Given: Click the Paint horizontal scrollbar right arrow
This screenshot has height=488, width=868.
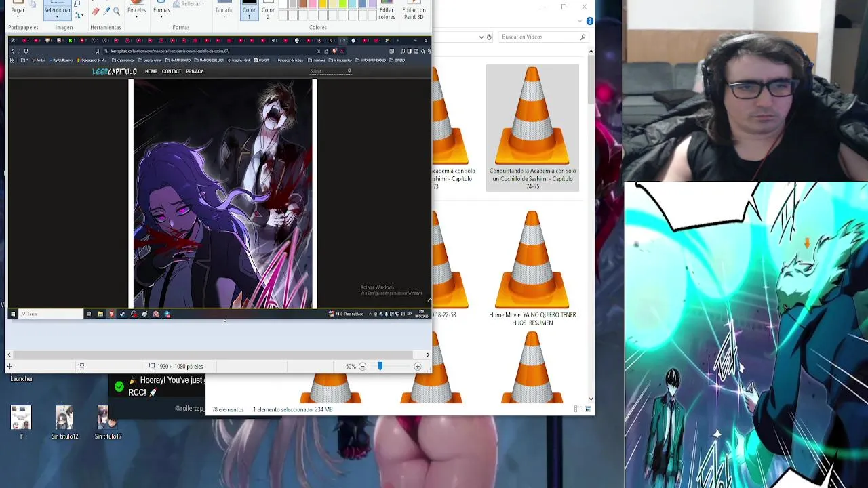Looking at the screenshot, I should [427, 354].
